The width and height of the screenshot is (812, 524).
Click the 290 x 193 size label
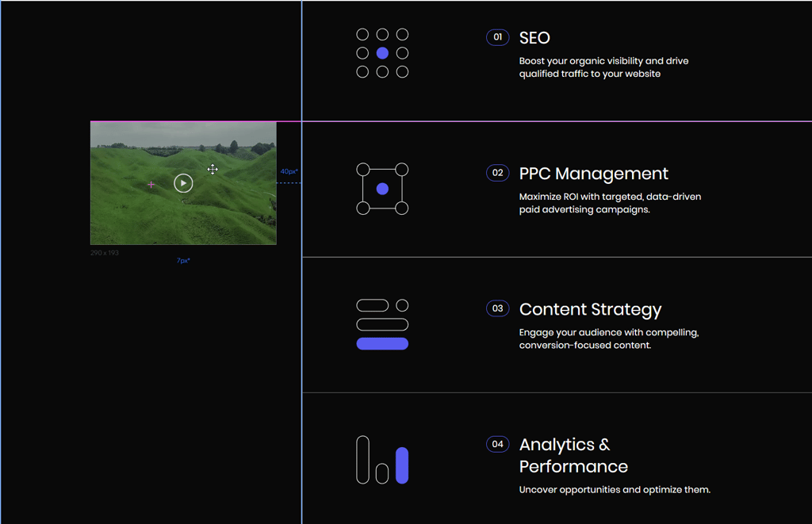105,253
